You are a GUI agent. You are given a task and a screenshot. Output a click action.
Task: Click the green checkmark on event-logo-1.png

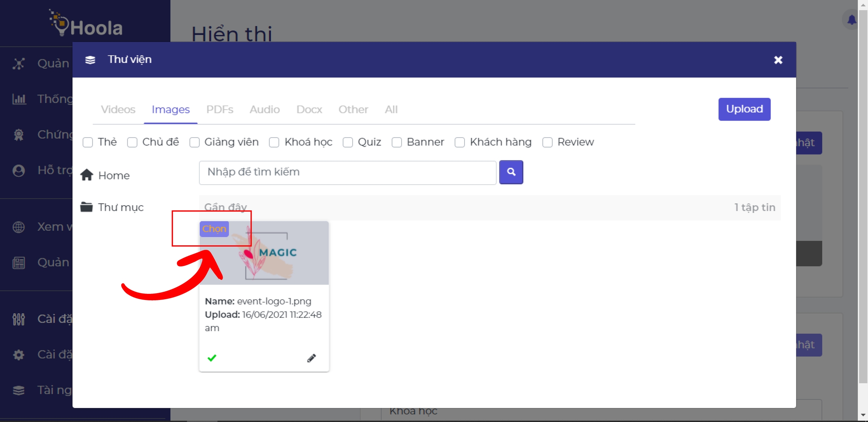(x=212, y=358)
